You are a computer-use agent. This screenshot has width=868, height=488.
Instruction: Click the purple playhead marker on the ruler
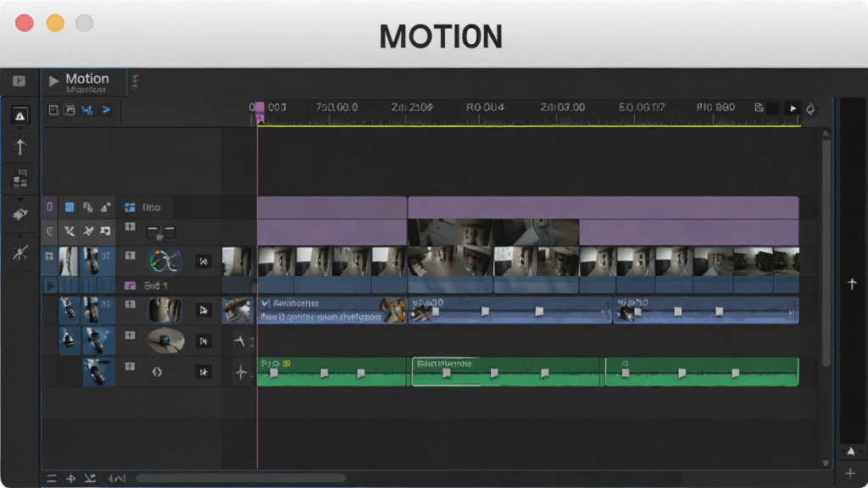click(259, 112)
